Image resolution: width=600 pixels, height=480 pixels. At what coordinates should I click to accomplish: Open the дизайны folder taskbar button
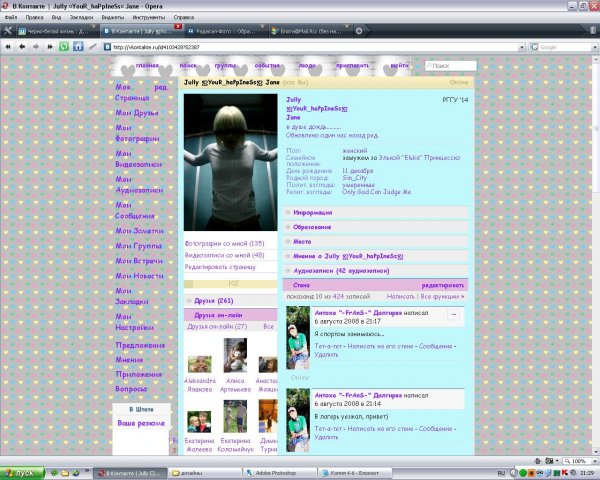pos(206,473)
